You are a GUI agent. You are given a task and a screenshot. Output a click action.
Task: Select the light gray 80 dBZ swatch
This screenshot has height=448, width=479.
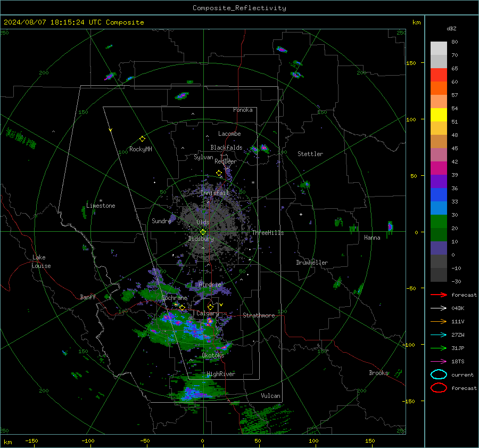click(439, 48)
